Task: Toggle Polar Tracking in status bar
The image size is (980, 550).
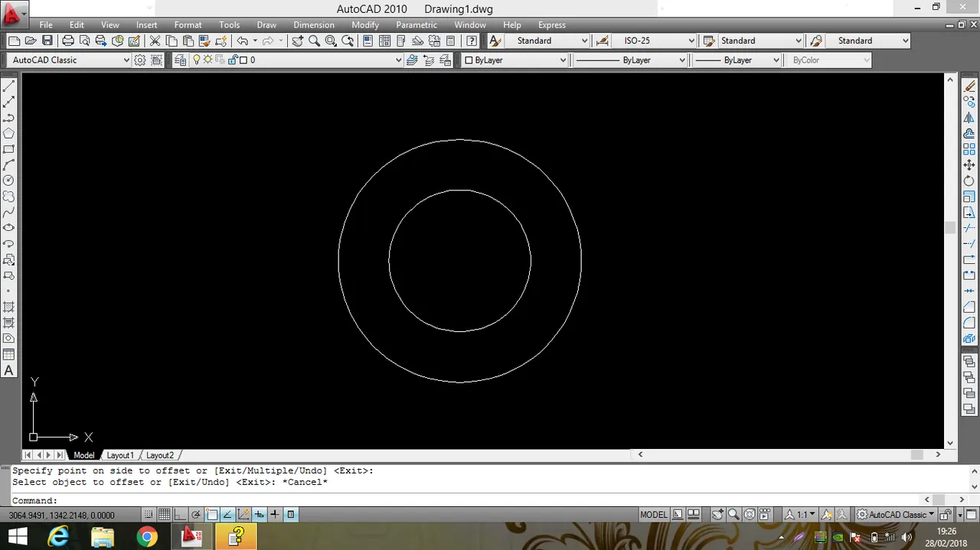Action: pyautogui.click(x=196, y=515)
